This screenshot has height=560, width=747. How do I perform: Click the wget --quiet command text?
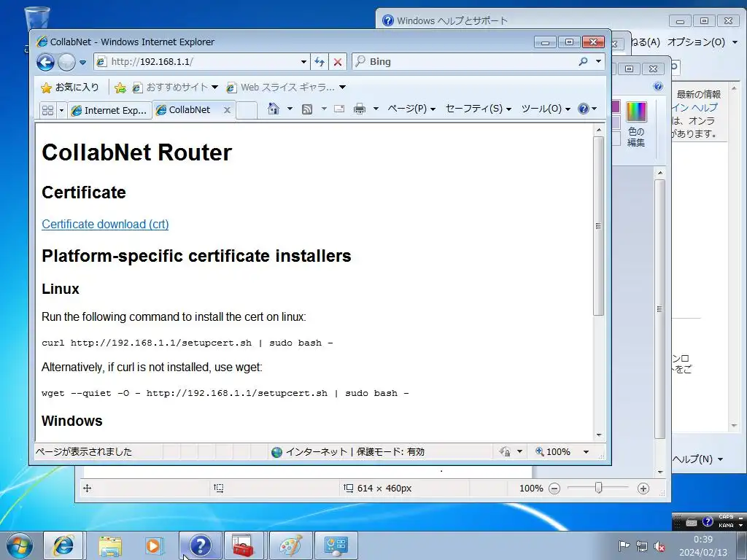tap(225, 393)
